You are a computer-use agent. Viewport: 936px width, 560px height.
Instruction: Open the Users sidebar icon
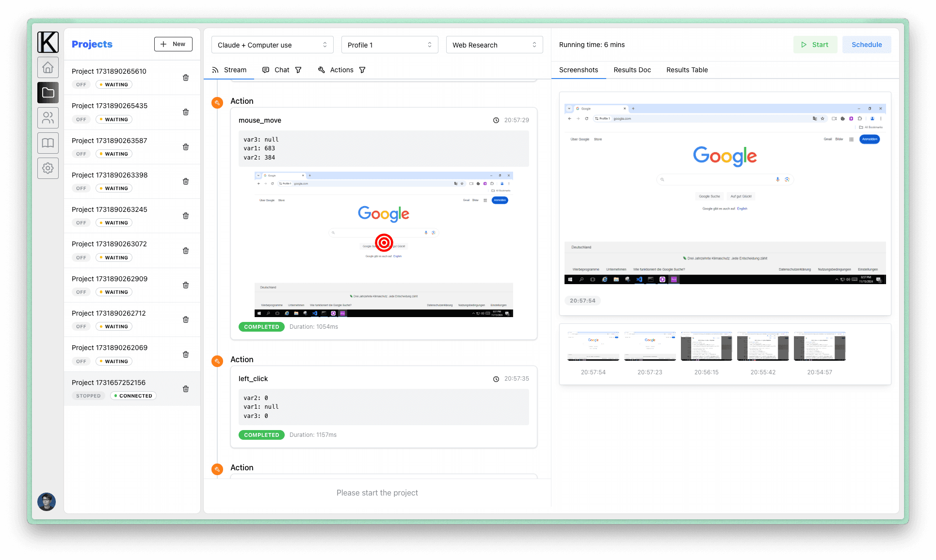point(48,118)
